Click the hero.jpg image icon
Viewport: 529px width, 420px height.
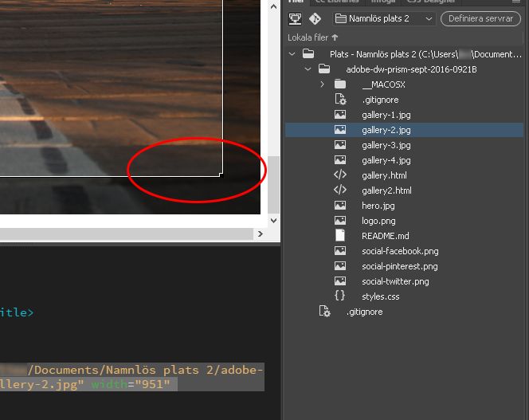(x=340, y=206)
